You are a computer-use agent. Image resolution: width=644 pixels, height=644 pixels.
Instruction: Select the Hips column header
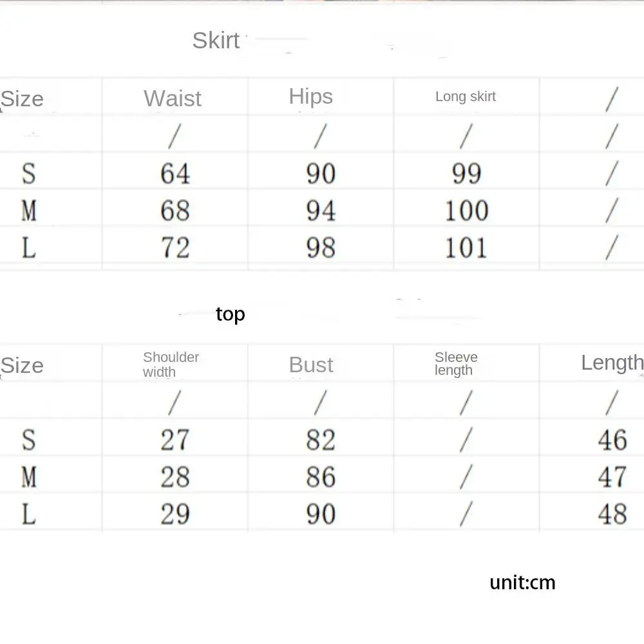310,97
